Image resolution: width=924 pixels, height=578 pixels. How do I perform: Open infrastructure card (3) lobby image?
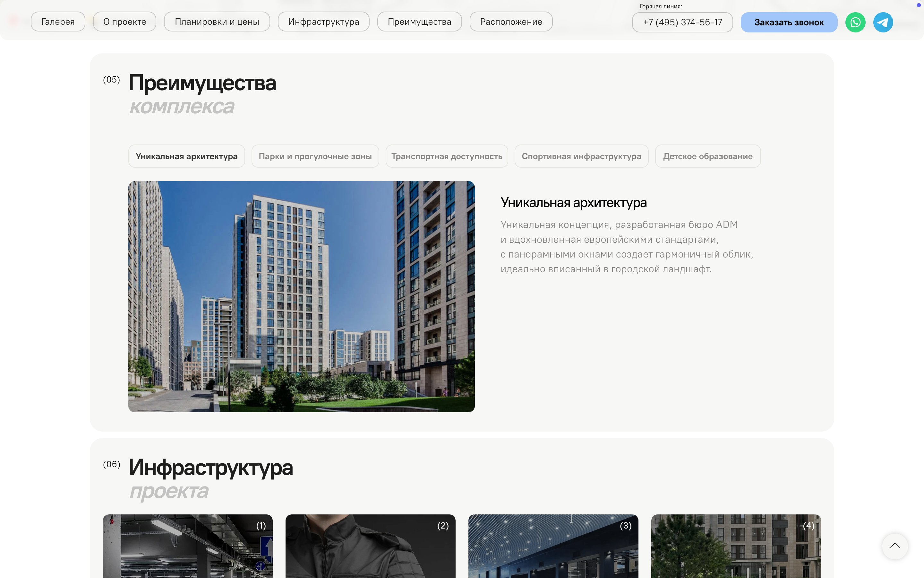[x=553, y=546]
